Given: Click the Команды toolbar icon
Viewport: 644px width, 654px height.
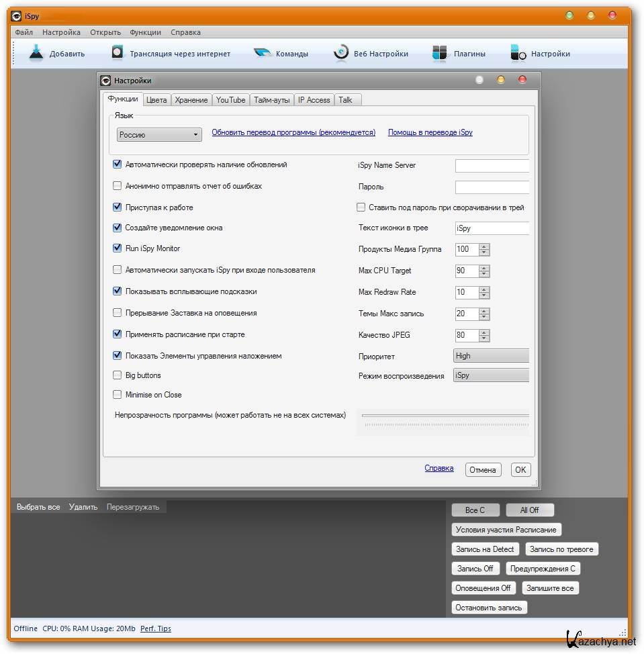Looking at the screenshot, I should (x=263, y=54).
